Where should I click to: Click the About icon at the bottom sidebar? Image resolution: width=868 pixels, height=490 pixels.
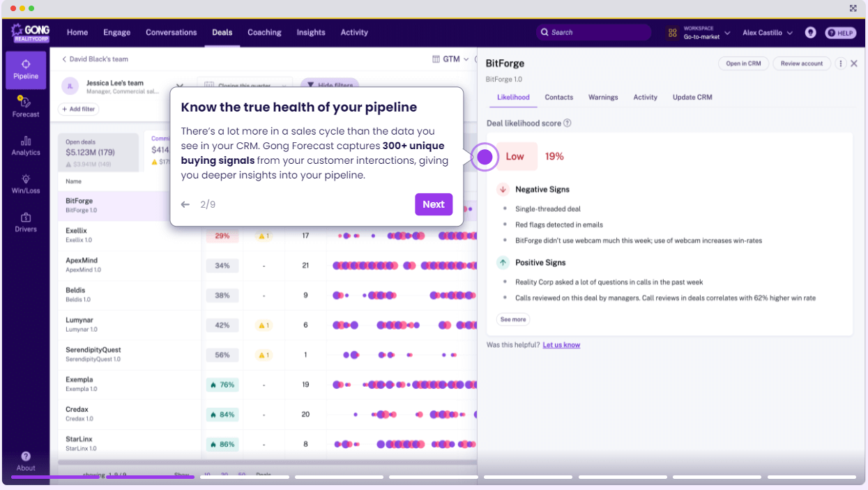coord(26,461)
